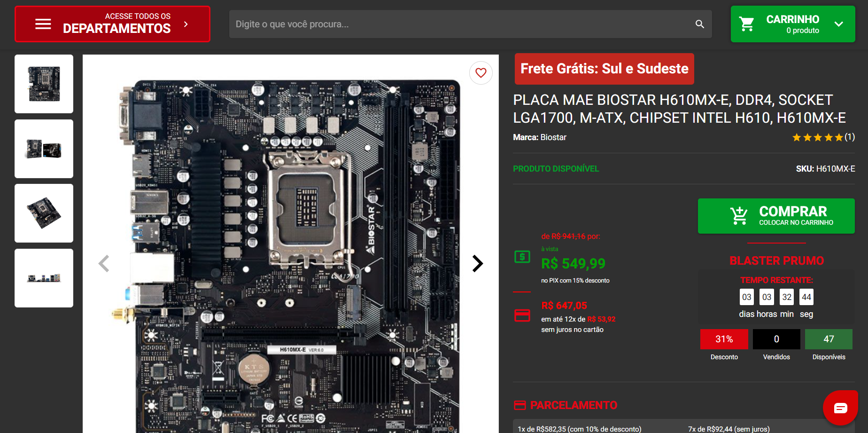Click Frete Grátis Sul e Sudeste banner

[604, 69]
